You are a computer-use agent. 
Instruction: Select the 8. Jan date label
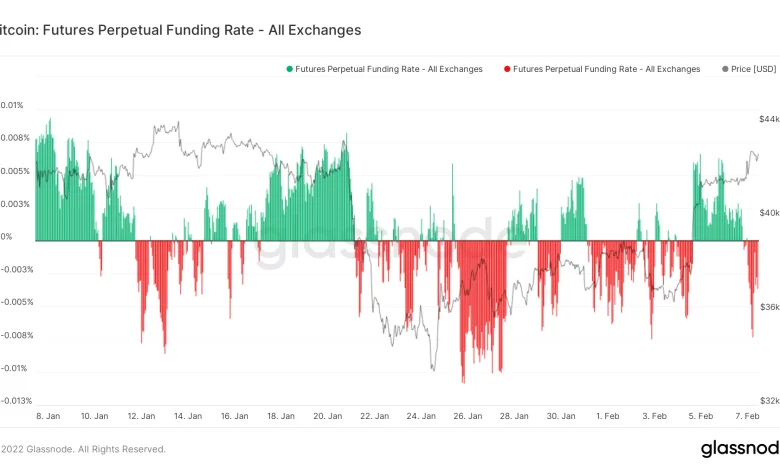[50, 415]
